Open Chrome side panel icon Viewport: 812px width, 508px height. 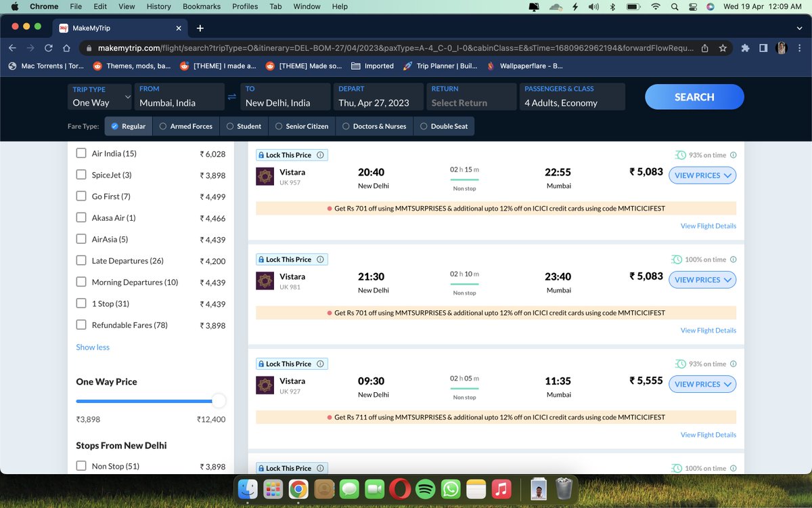763,48
